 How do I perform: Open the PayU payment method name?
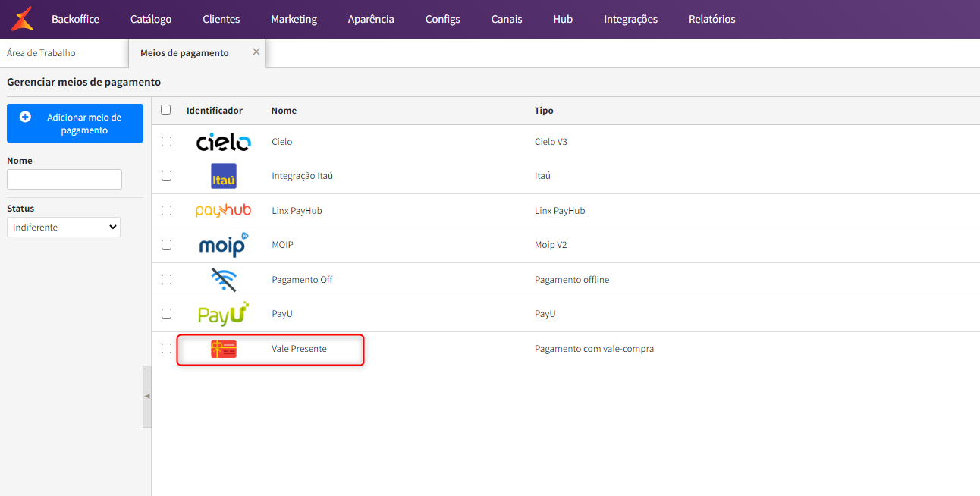tap(282, 314)
